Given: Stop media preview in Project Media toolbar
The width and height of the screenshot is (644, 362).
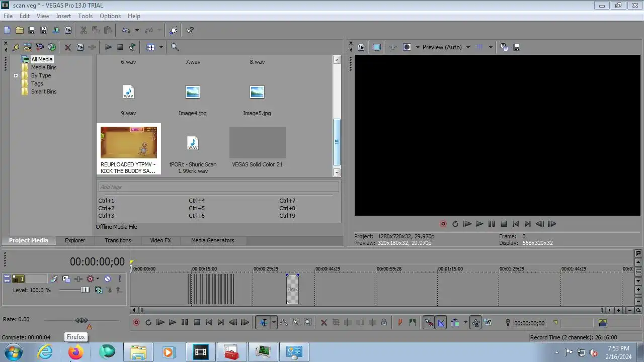Looking at the screenshot, I should (120, 47).
